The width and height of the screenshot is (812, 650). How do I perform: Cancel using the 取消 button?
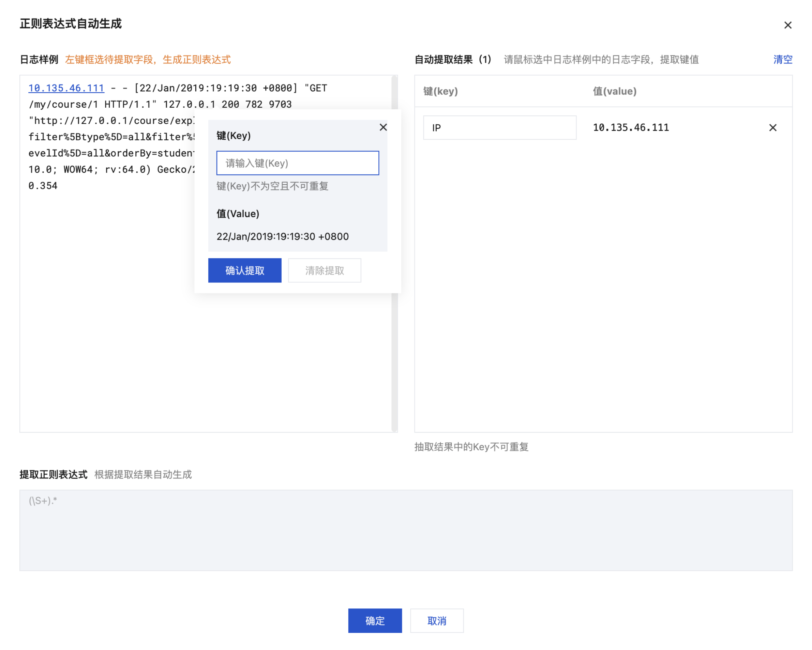point(436,620)
